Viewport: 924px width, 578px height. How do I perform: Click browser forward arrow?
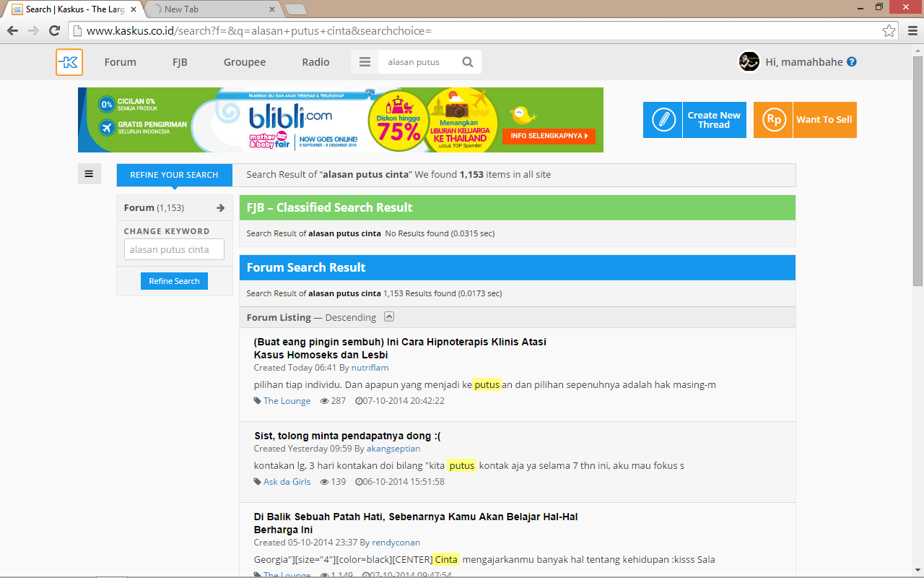pyautogui.click(x=33, y=31)
